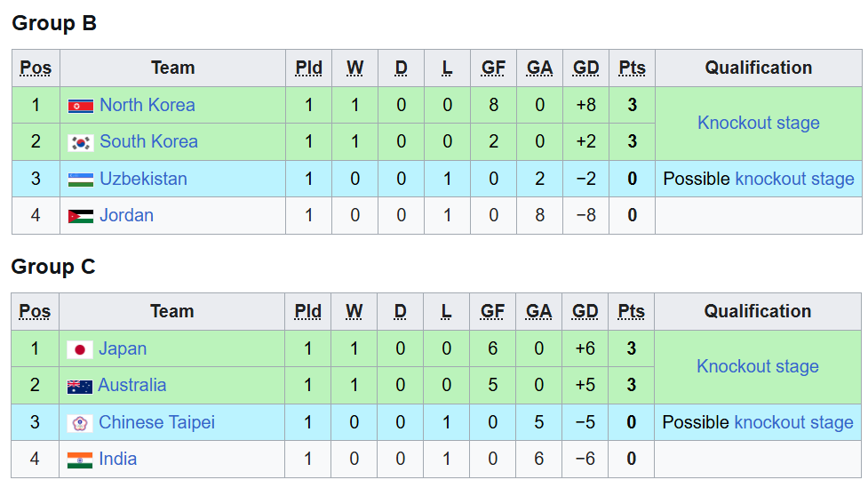Click the North Korea flag icon
Image resolution: width=868 pixels, height=496 pixels.
[x=80, y=106]
